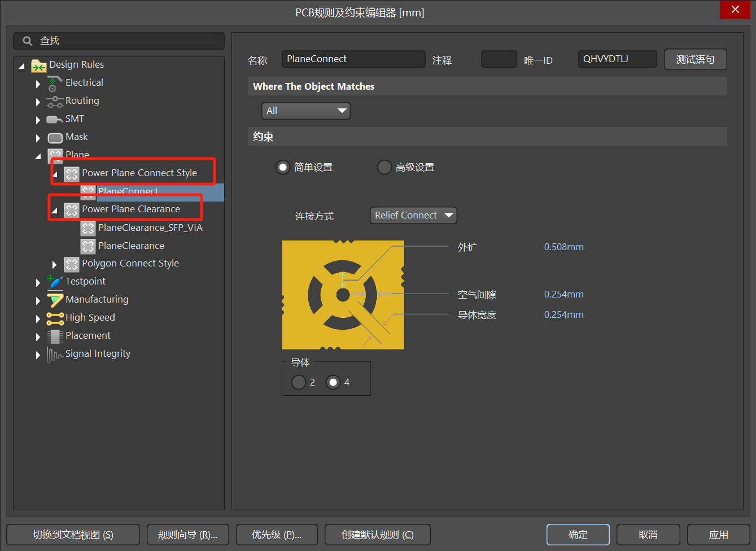Select the PlaneClearance_SFP_VIA rule
Viewport: 756px width, 551px height.
click(x=150, y=228)
